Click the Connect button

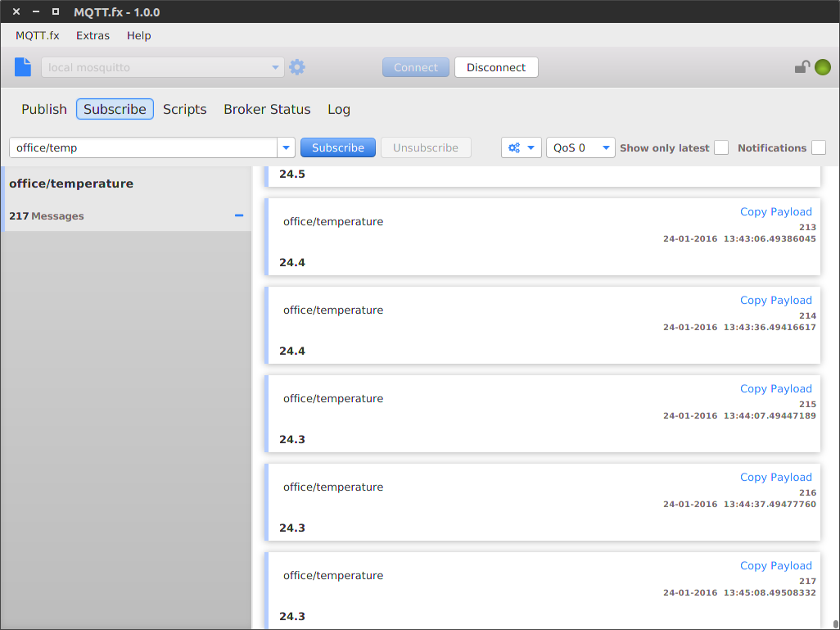tap(416, 67)
